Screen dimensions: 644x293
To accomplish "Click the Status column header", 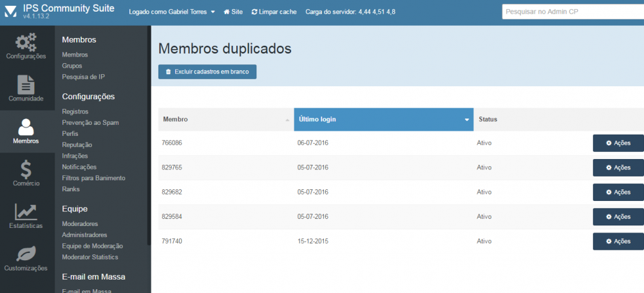I will [x=488, y=119].
